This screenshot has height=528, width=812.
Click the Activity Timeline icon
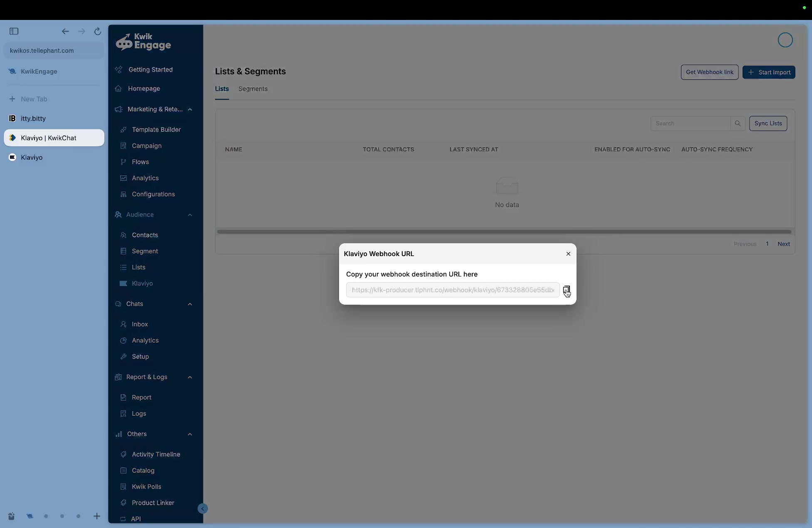123,454
